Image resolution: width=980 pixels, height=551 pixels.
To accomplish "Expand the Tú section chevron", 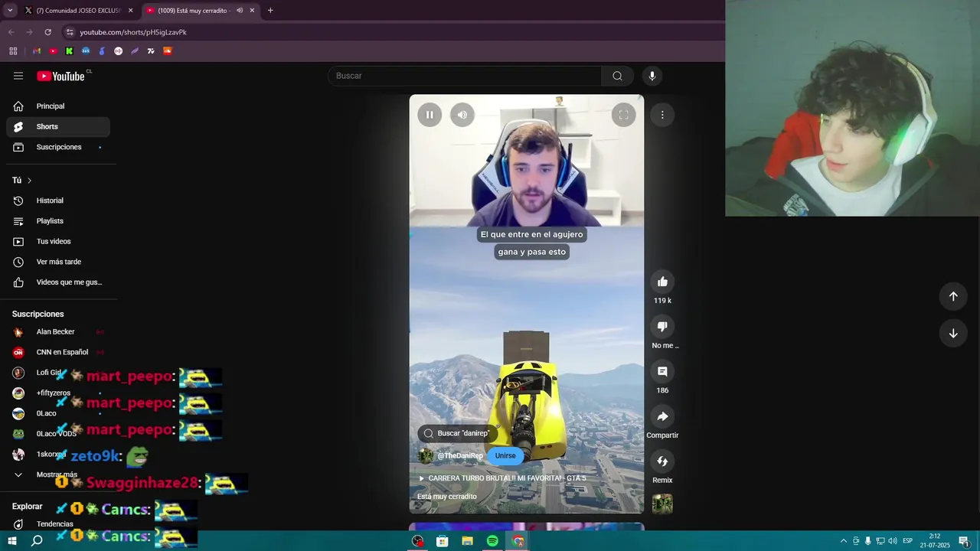I will tap(29, 181).
